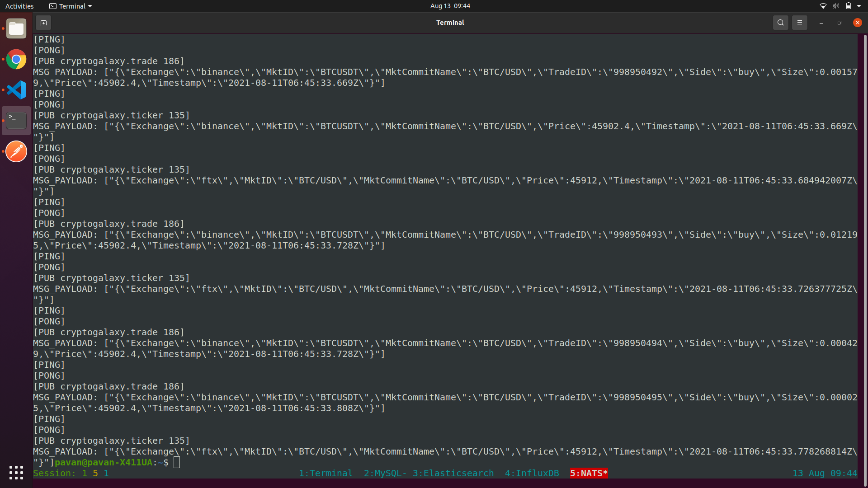
Task: Open the Postman app from the dock
Action: pyautogui.click(x=16, y=151)
